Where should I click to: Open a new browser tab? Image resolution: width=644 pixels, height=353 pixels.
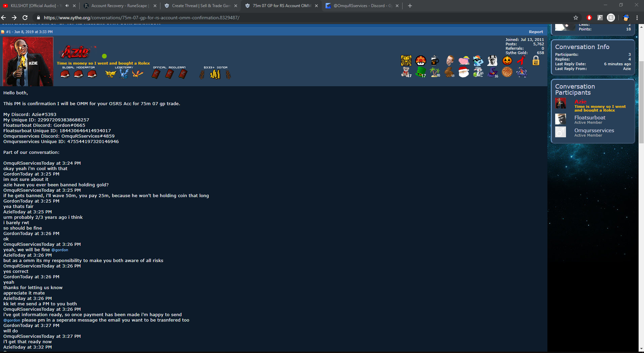tap(410, 6)
